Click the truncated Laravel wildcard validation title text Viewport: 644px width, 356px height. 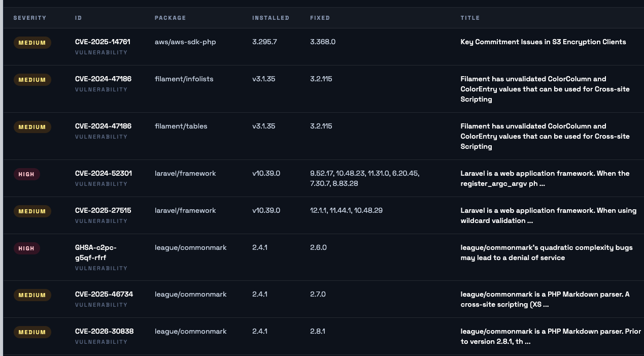coord(548,215)
